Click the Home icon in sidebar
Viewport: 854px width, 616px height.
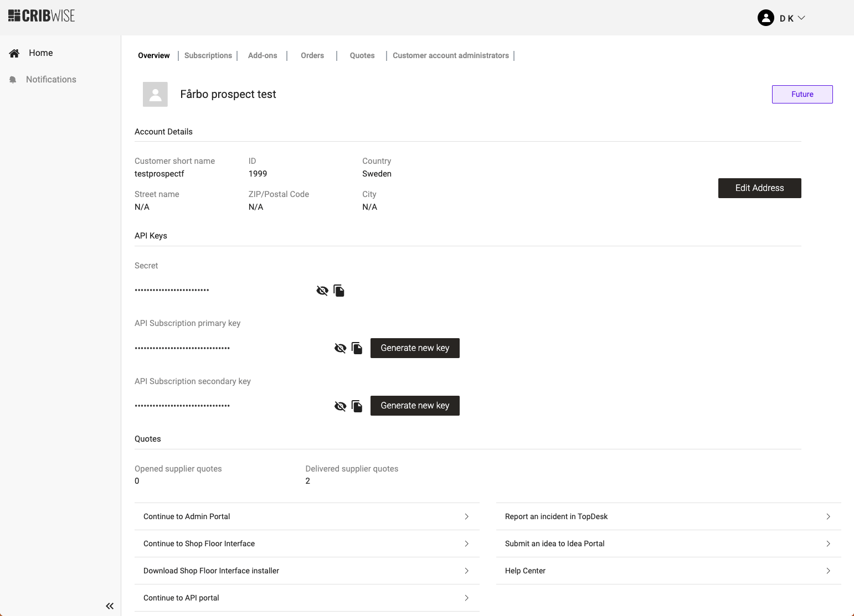point(14,53)
